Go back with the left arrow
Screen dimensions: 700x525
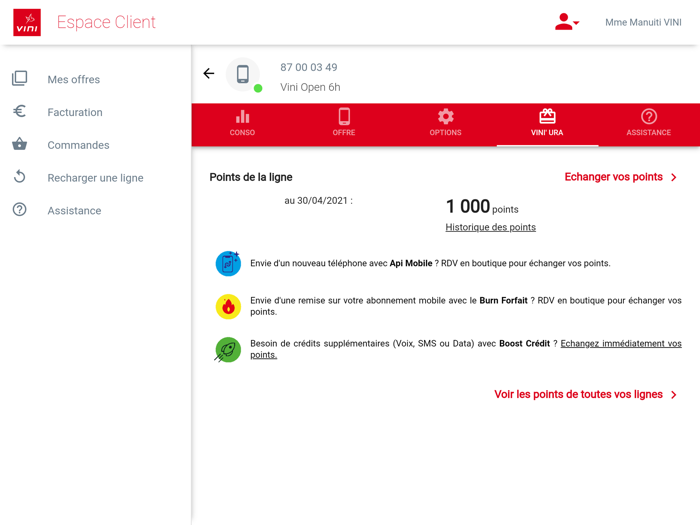(x=209, y=73)
